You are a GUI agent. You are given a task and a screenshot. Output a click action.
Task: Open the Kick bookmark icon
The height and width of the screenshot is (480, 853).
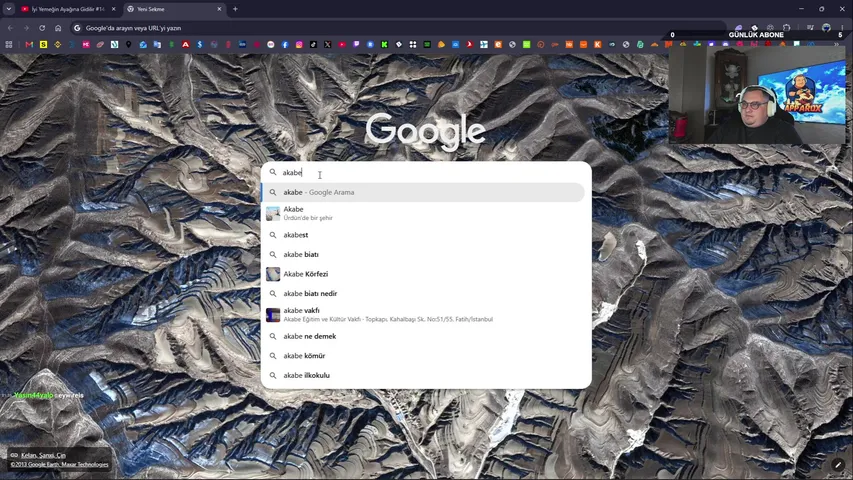coord(385,45)
